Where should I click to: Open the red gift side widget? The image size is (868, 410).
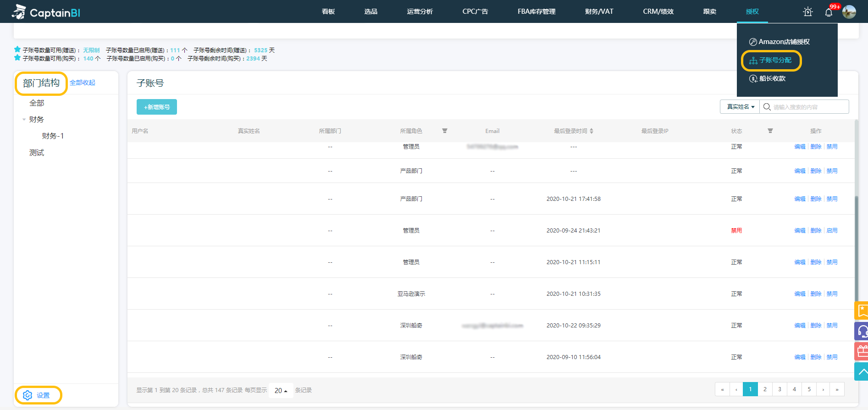[862, 351]
